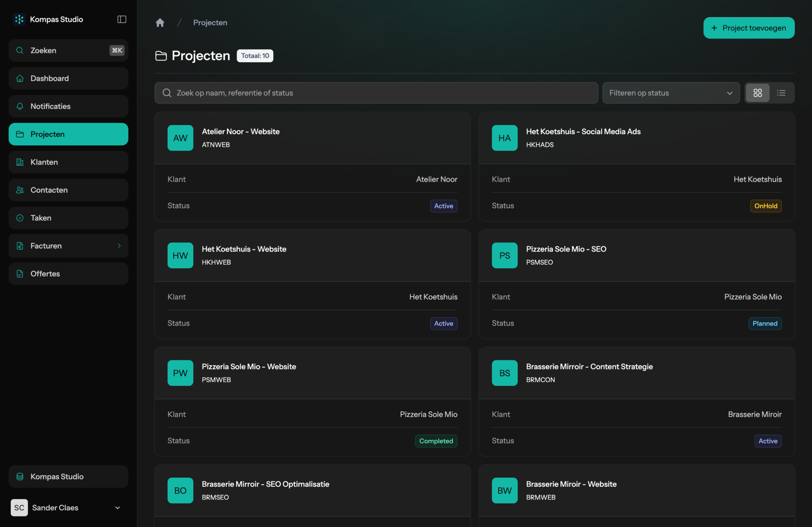The width and height of the screenshot is (812, 527).
Task: Click the HW project avatar
Action: point(180,256)
